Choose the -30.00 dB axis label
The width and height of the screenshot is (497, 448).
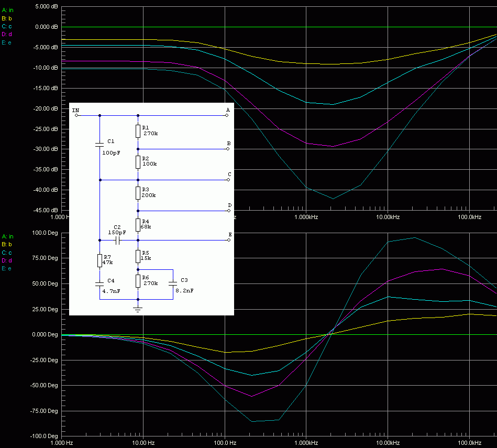click(46, 149)
